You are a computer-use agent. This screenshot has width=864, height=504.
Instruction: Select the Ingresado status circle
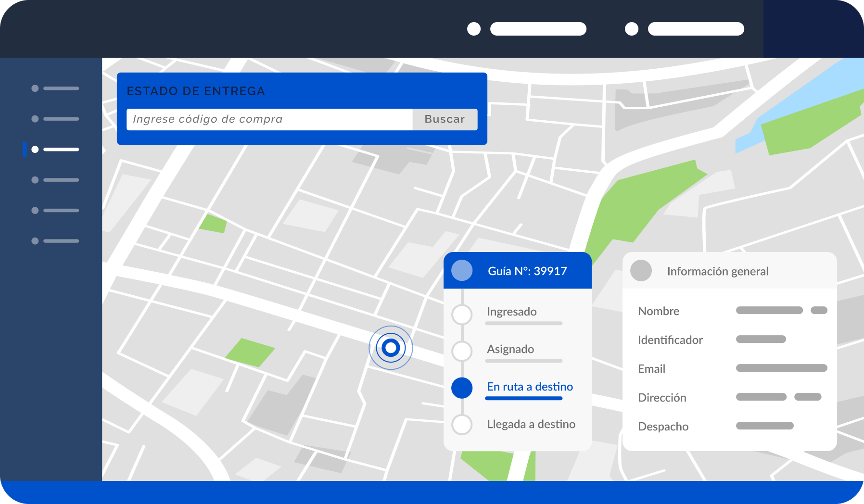point(462,315)
